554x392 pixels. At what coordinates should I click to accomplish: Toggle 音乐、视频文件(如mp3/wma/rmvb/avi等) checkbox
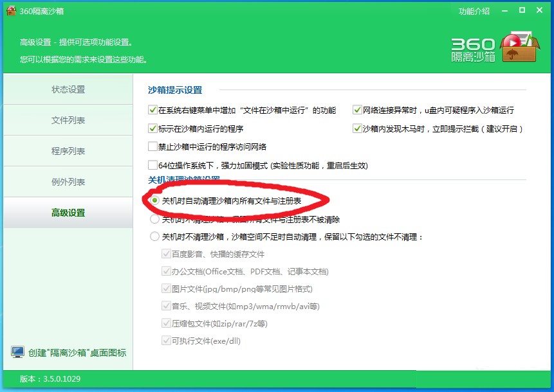pyautogui.click(x=166, y=305)
